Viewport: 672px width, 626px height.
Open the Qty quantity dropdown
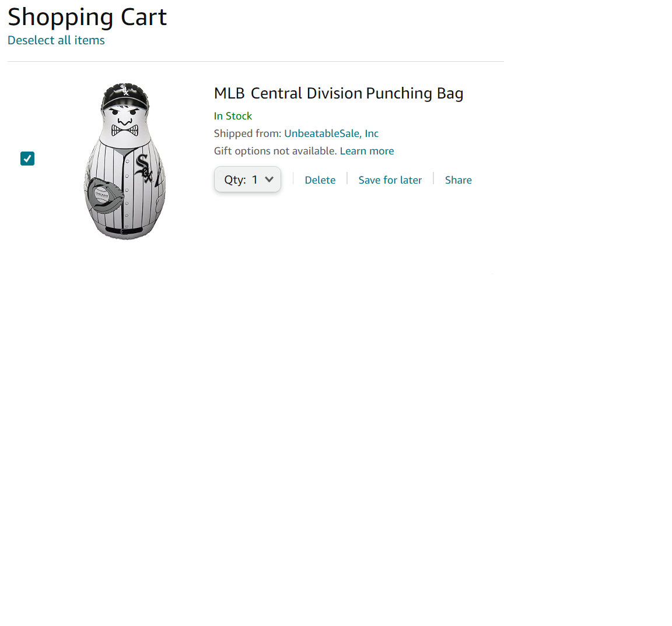[247, 180]
